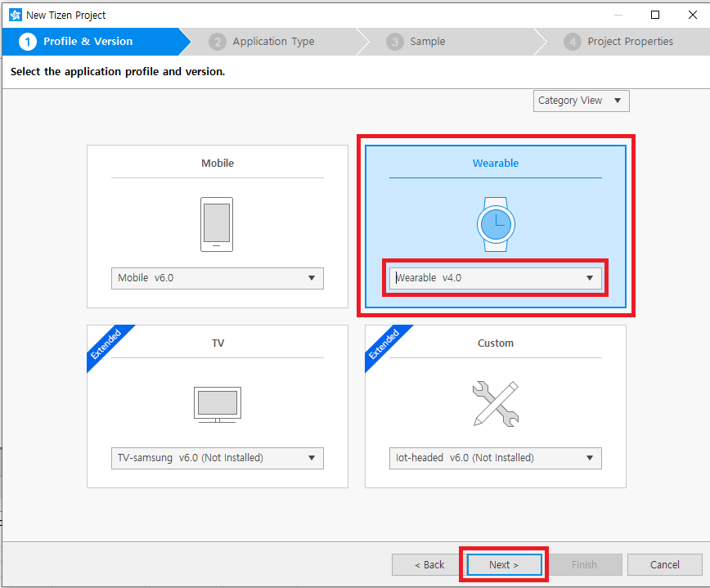Click the Cancel button
The height and width of the screenshot is (588, 710).
[665, 565]
